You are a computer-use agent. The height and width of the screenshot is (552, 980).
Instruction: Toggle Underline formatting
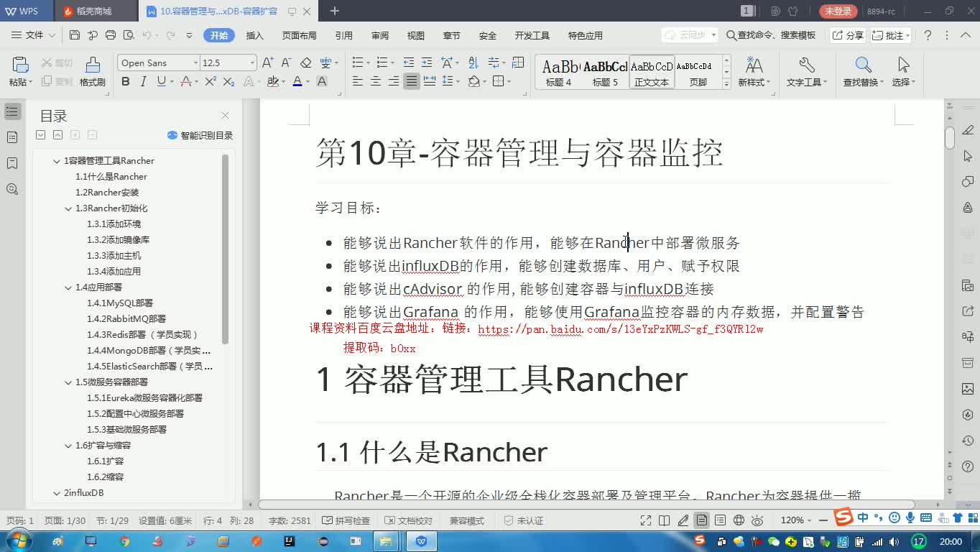161,82
